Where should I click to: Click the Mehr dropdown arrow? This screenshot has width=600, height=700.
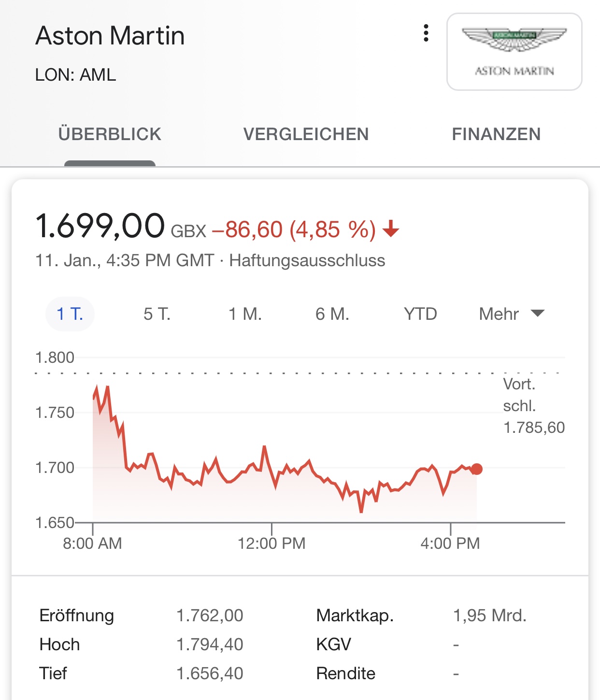tap(538, 313)
